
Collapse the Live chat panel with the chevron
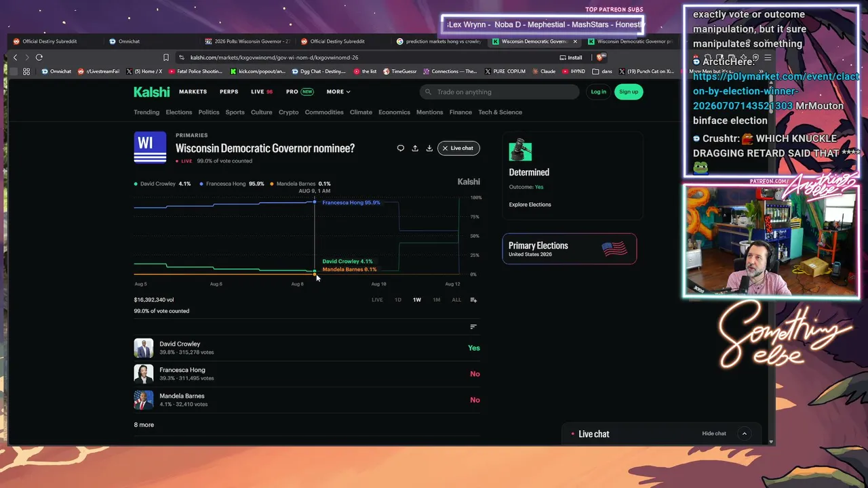click(x=744, y=434)
